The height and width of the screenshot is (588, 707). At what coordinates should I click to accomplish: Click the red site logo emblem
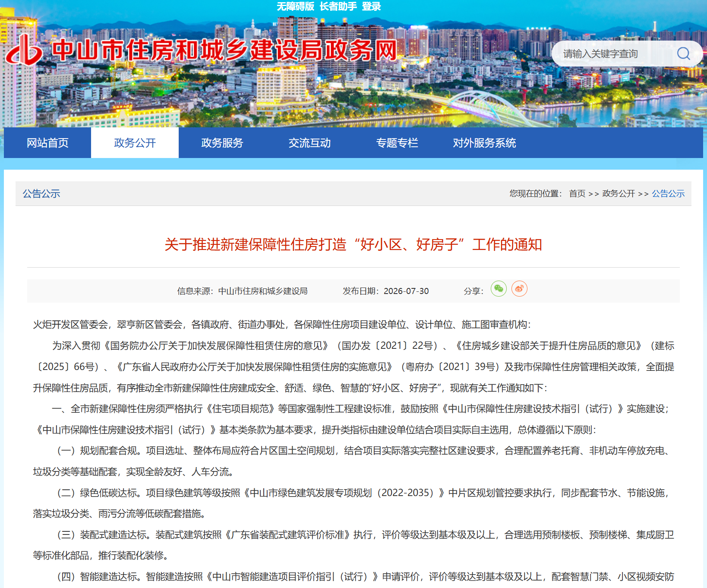(24, 51)
